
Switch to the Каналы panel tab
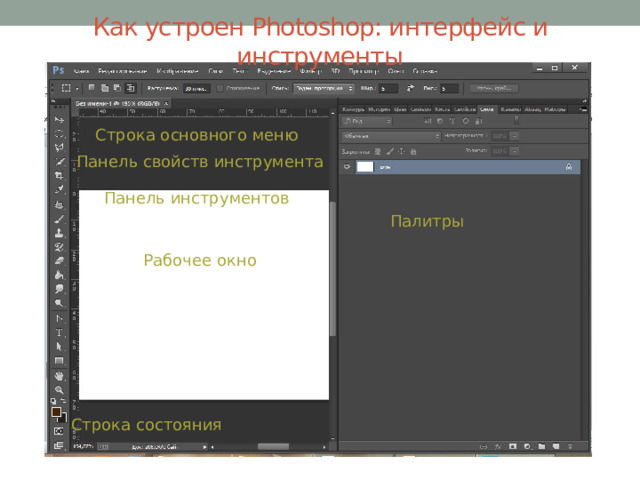click(510, 109)
